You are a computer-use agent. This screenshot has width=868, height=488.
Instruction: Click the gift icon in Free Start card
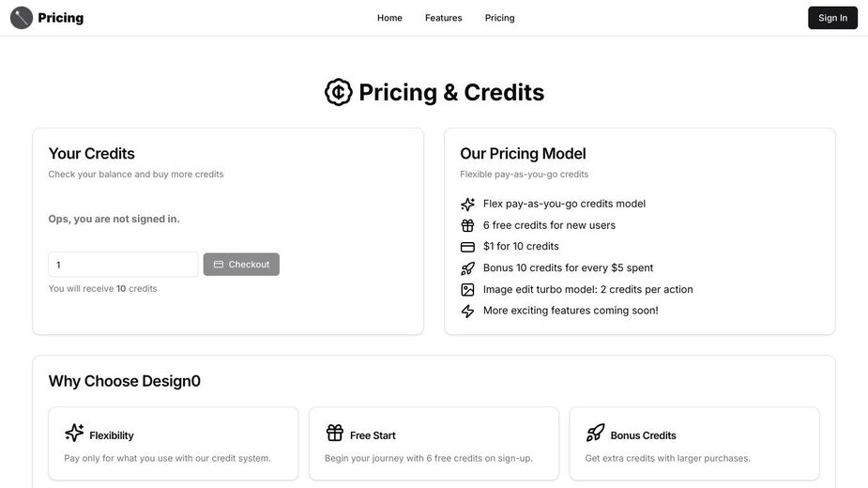335,433
